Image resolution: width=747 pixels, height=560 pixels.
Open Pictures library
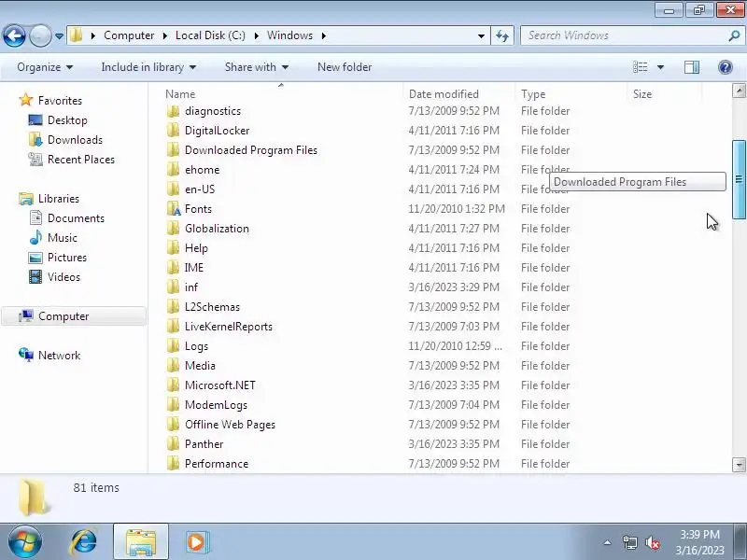[x=66, y=258]
